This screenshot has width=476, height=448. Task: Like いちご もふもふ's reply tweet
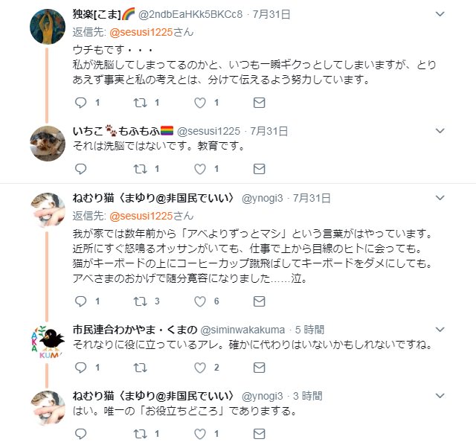coord(199,169)
